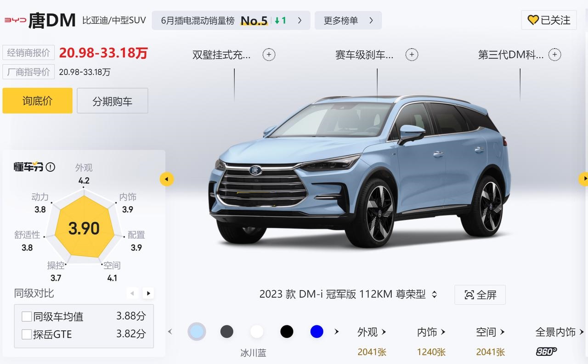This screenshot has height=364, width=588.
Task: Open the 360° panoramic interior icon
Action: [546, 352]
